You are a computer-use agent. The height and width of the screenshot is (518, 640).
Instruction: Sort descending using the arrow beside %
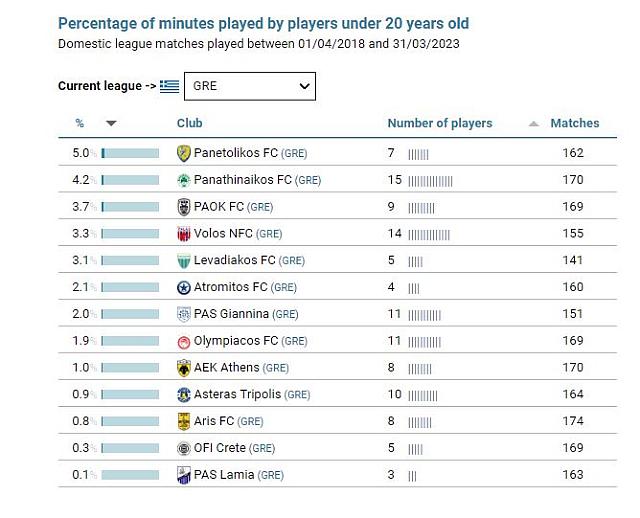(111, 124)
